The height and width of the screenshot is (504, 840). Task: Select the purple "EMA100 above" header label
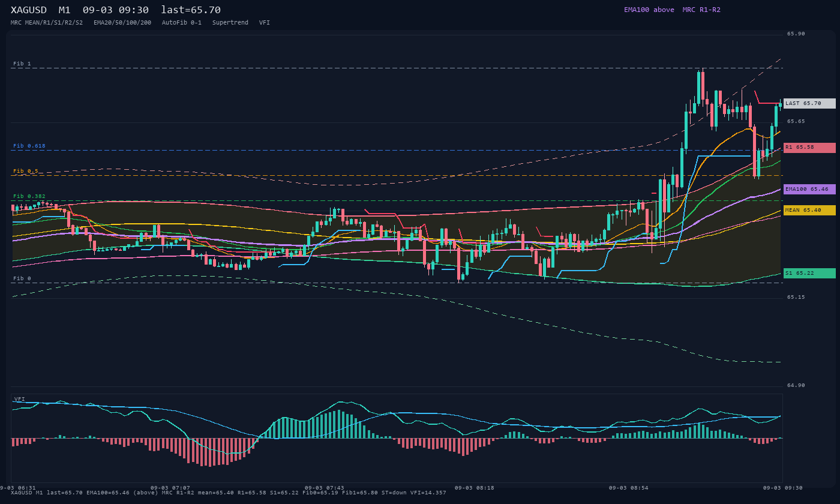coord(649,10)
